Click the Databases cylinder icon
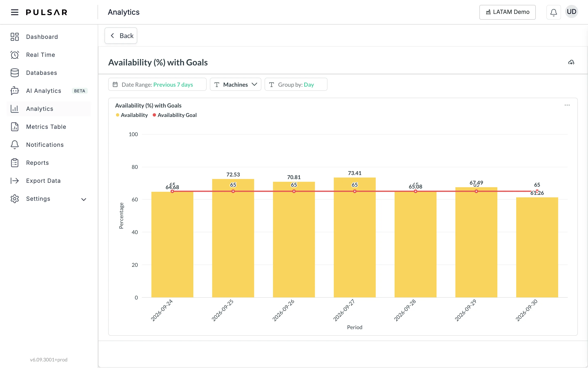This screenshot has width=588, height=368. click(x=14, y=73)
